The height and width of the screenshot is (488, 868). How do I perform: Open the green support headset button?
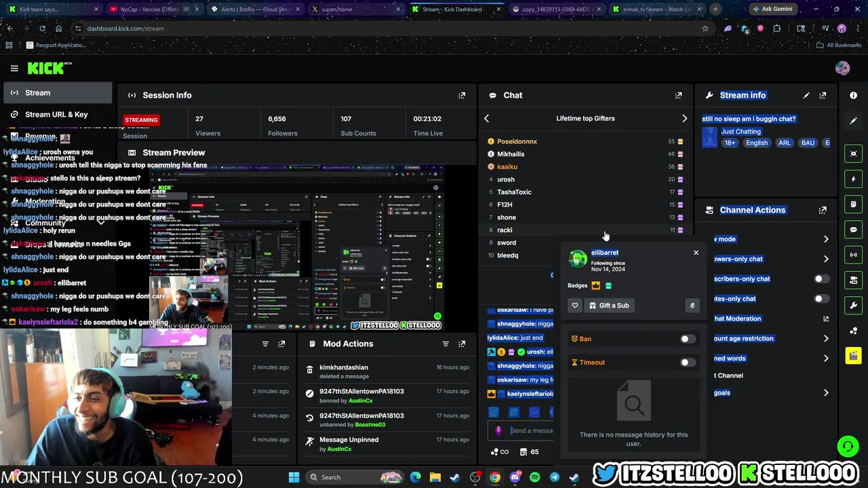[x=848, y=446]
